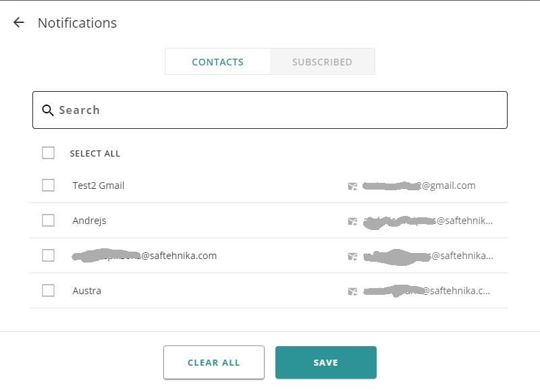
Task: Click the Clear All button
Action: pyautogui.click(x=214, y=362)
